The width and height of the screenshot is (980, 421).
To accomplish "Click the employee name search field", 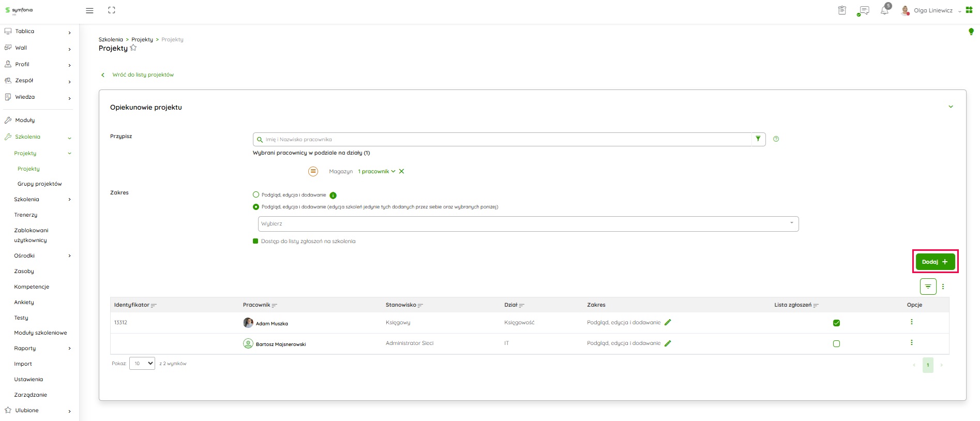I will [x=502, y=140].
